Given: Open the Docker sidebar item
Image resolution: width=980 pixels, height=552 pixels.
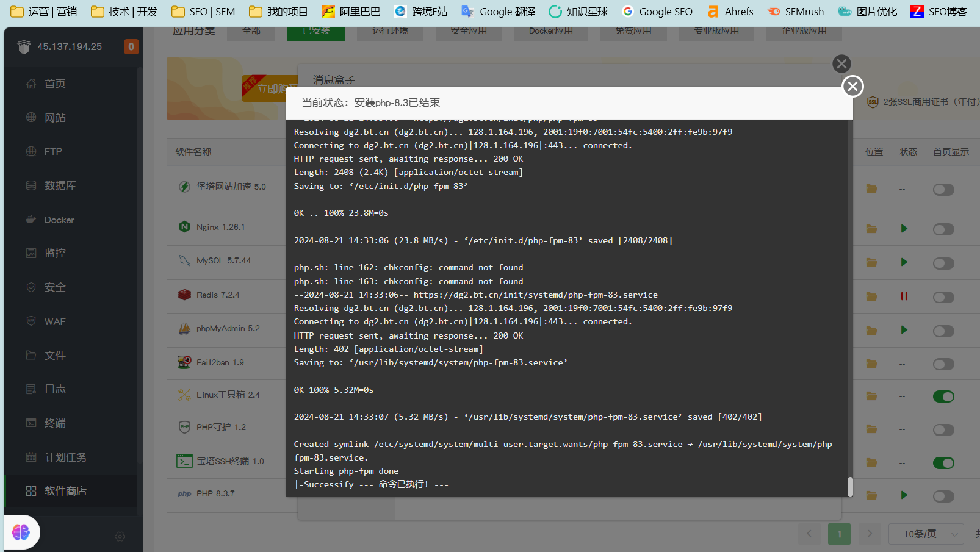Looking at the screenshot, I should tap(70, 220).
